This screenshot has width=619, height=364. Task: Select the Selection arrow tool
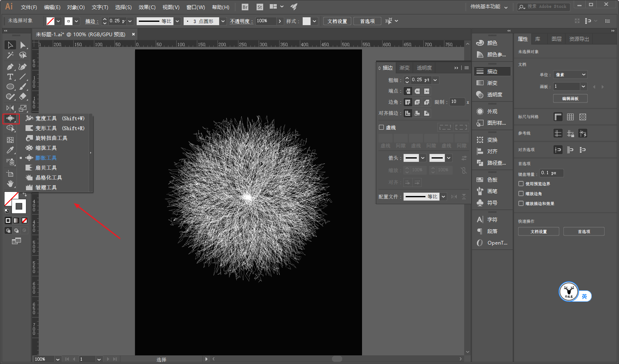(x=10, y=45)
